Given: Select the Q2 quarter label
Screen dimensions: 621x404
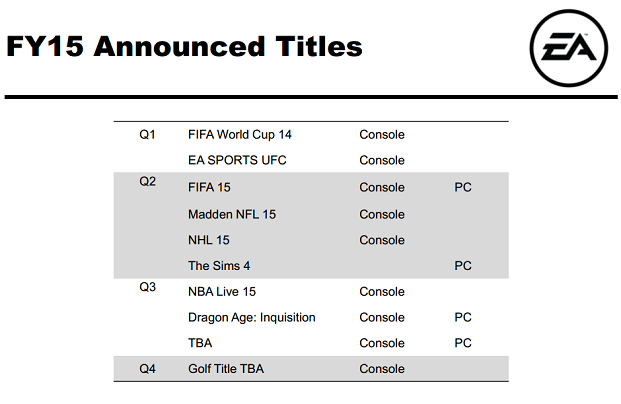Looking at the screenshot, I should tap(147, 181).
